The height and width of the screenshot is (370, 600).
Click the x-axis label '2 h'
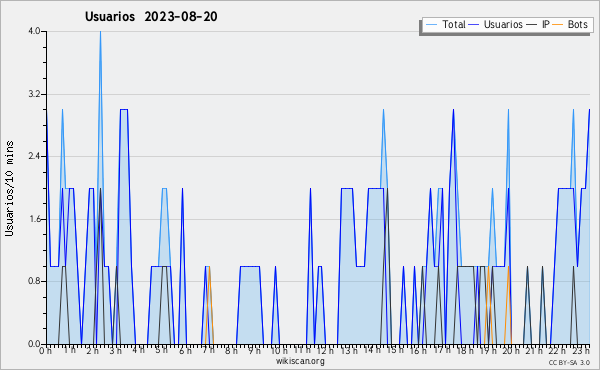93,351
